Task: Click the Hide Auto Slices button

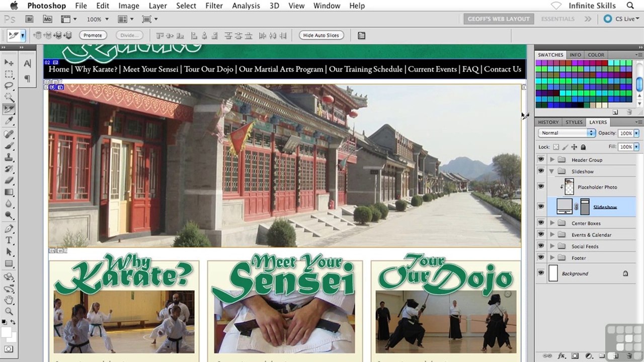Action: pyautogui.click(x=321, y=35)
